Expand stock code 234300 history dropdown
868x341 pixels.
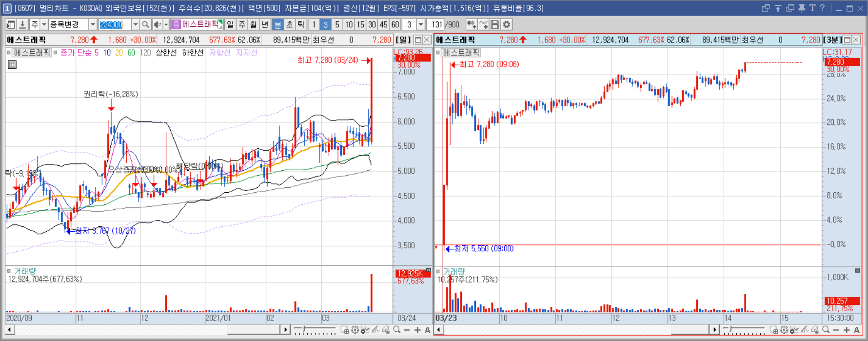pos(135,24)
